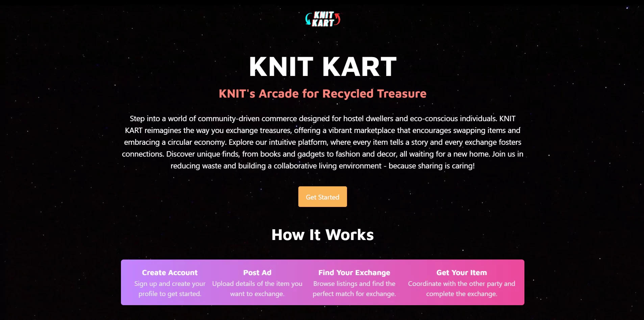Image resolution: width=644 pixels, height=320 pixels.
Task: Click the How It Works heading
Action: point(322,234)
